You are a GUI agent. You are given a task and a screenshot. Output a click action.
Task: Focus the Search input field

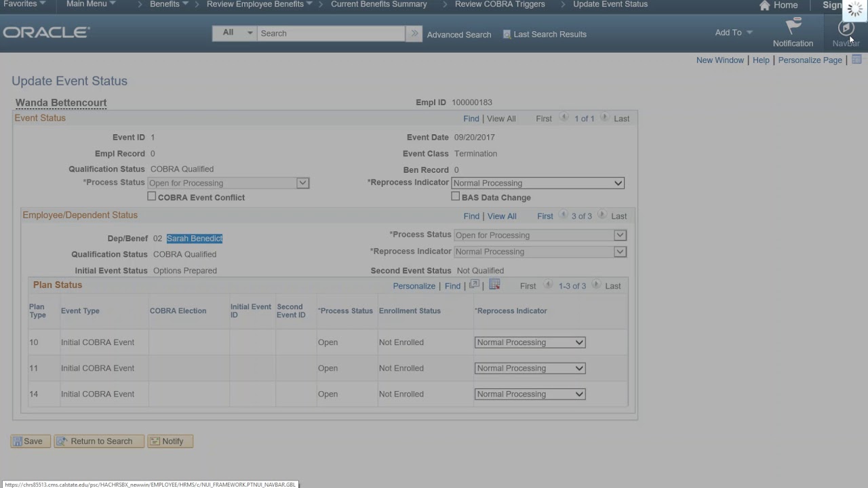pos(331,33)
